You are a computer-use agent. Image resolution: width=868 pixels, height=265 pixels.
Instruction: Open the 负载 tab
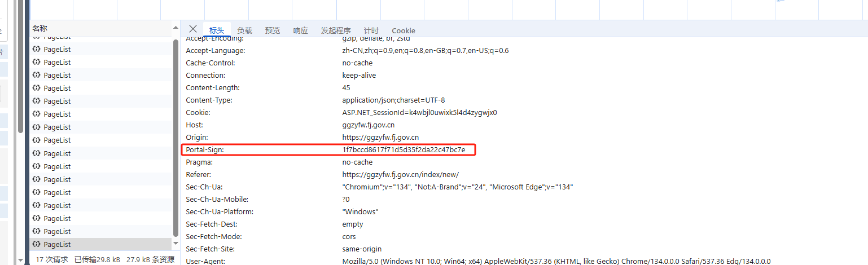[x=244, y=30]
